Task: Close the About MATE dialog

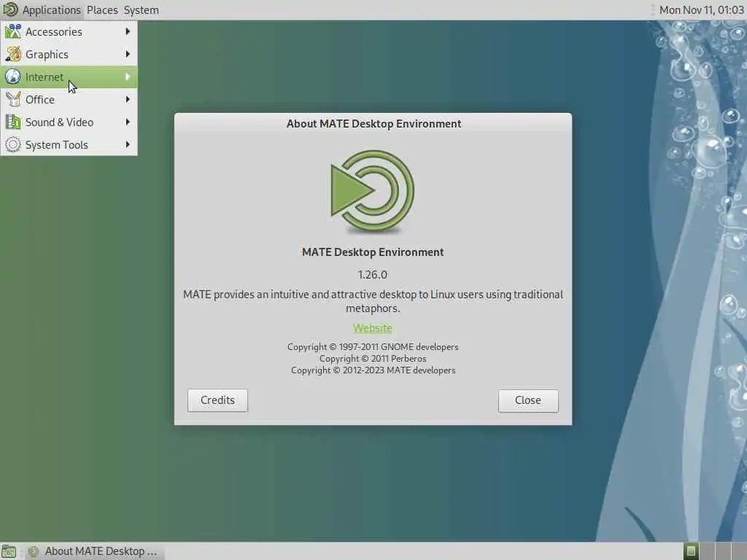Action: (x=528, y=400)
